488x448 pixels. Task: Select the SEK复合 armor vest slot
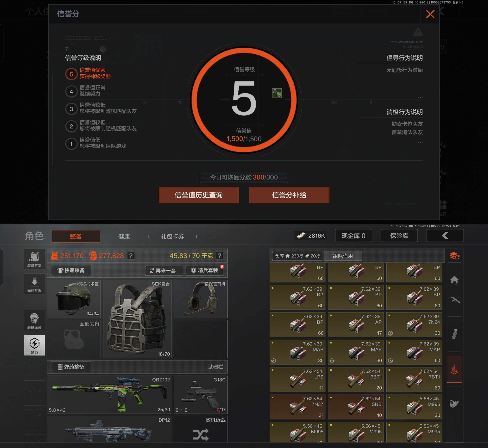(137, 319)
